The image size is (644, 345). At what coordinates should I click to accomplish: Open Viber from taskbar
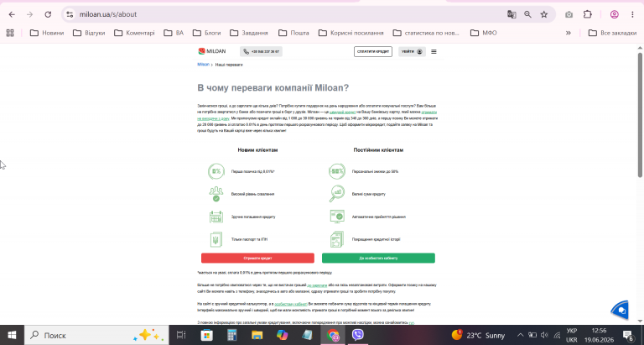click(358, 335)
